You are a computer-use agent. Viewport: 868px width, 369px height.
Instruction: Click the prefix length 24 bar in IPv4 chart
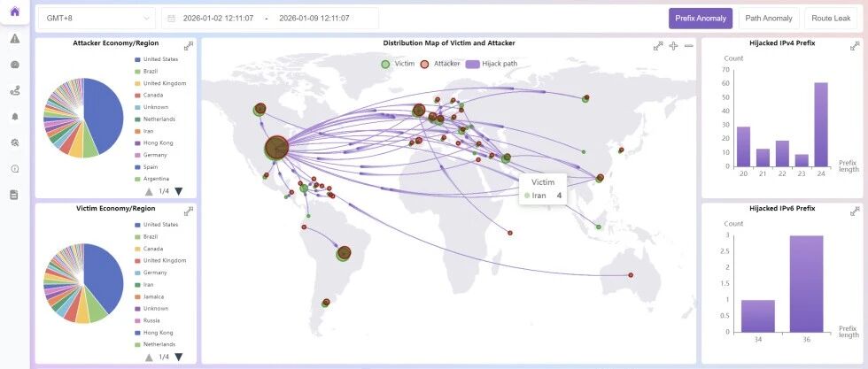(x=820, y=125)
